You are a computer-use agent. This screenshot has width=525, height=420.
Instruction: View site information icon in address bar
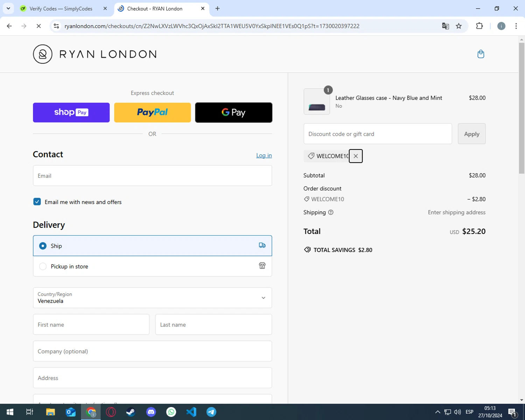coord(56,26)
